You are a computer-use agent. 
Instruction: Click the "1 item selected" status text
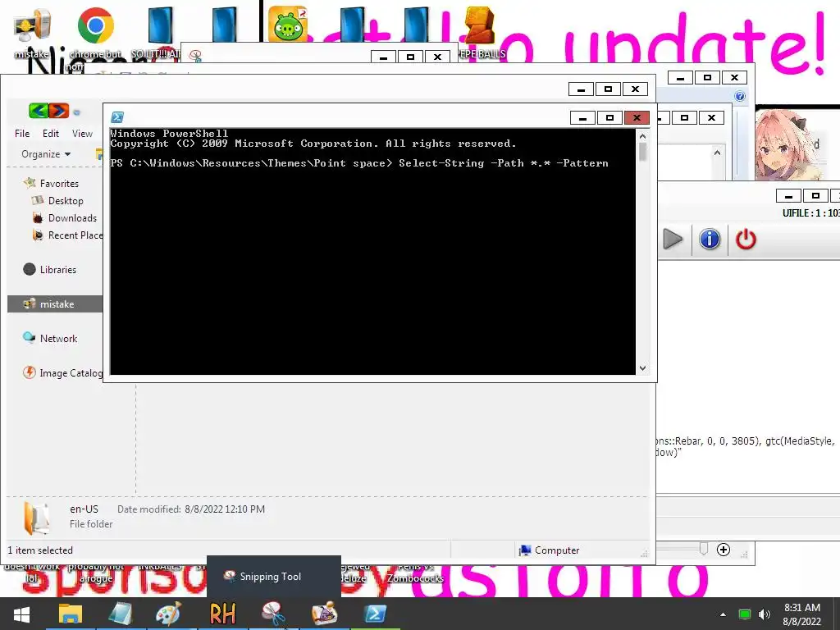pos(40,550)
